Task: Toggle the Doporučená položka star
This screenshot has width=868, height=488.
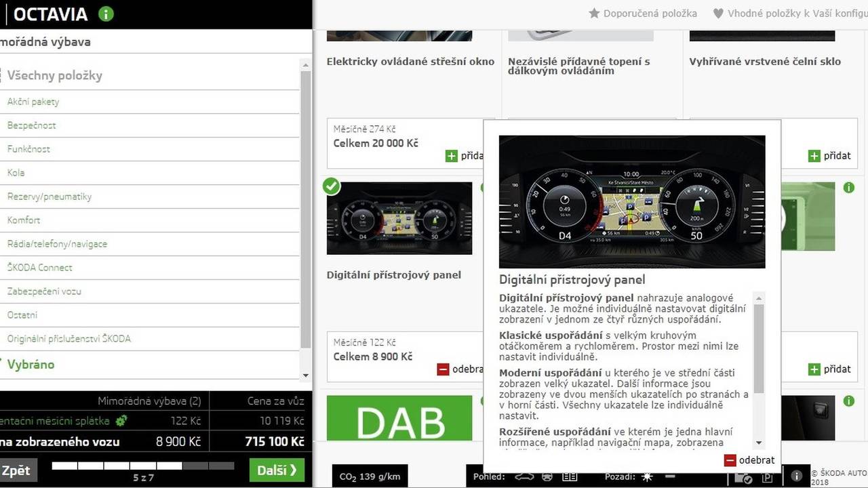Action: [593, 13]
